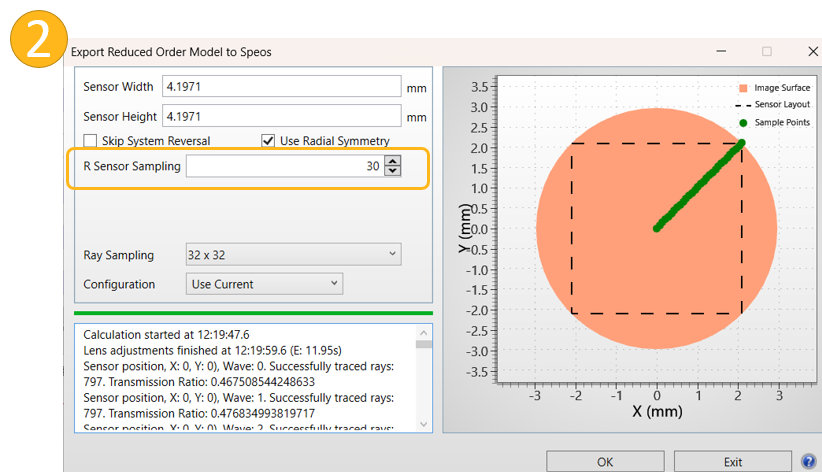
Task: Close the export dialog window
Action: click(813, 51)
